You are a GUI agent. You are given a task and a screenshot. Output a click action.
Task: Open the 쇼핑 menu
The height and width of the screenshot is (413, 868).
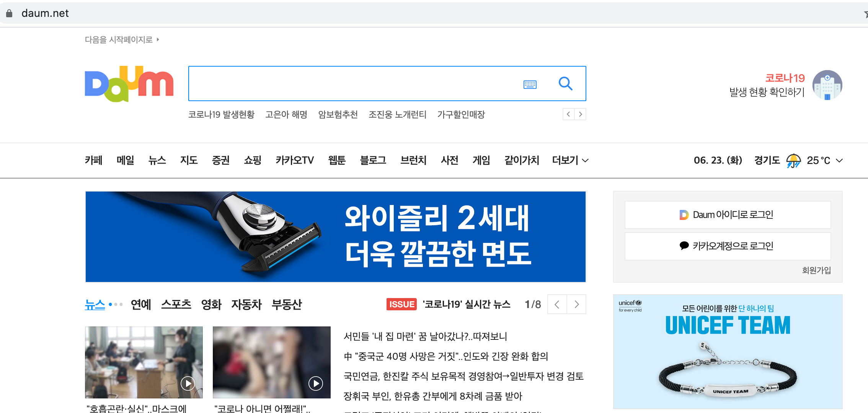tap(253, 160)
